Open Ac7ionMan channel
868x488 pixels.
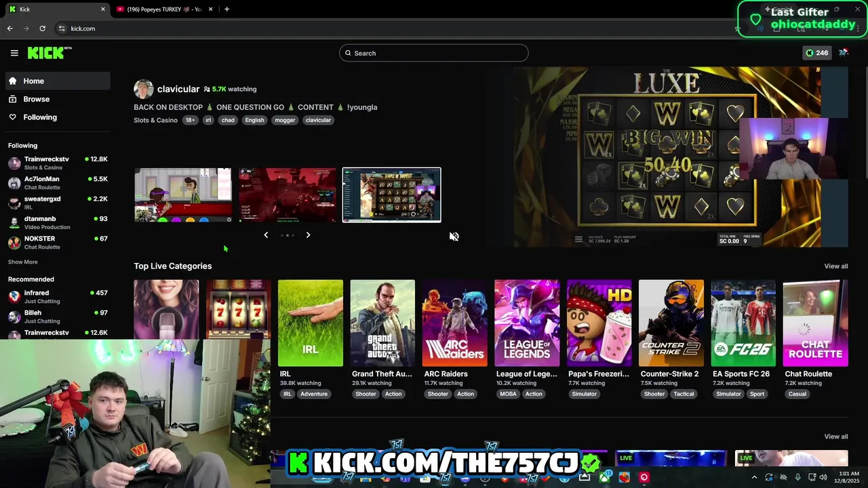58,183
